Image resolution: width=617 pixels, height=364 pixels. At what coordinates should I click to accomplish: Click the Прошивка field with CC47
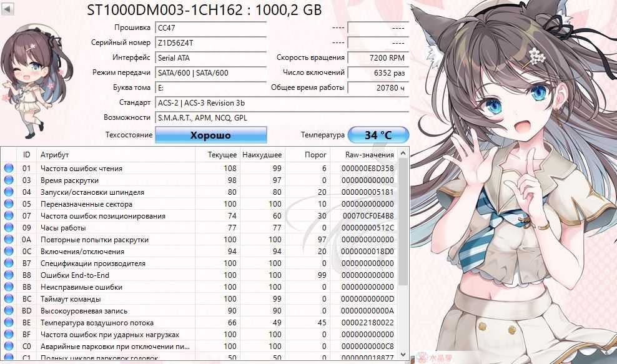[211, 28]
